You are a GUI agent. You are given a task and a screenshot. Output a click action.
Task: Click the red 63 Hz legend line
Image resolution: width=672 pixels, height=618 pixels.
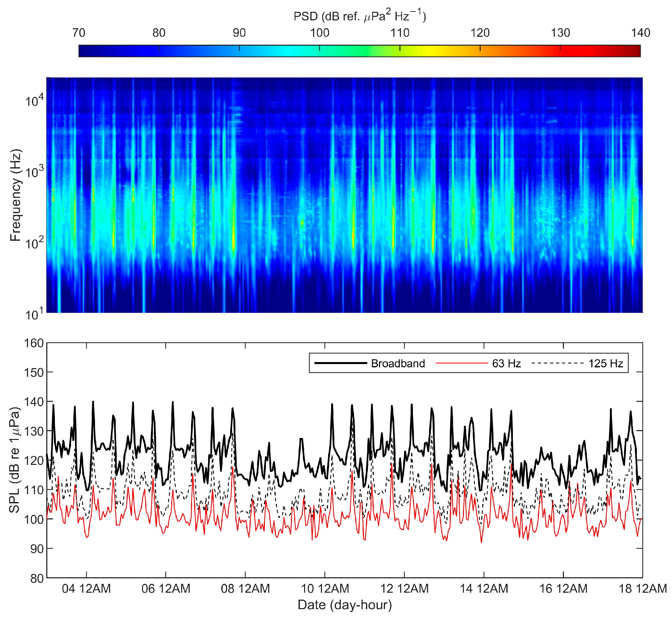[x=462, y=363]
